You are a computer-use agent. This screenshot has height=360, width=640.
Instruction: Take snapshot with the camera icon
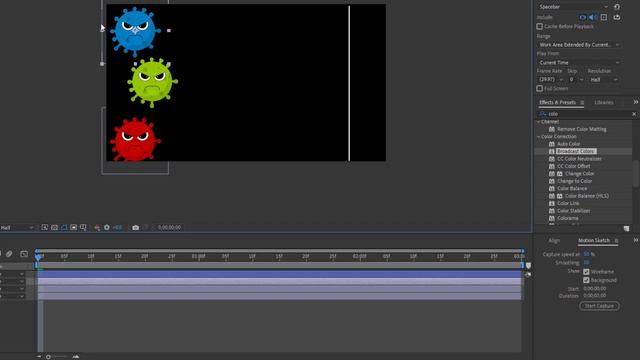[x=136, y=227]
